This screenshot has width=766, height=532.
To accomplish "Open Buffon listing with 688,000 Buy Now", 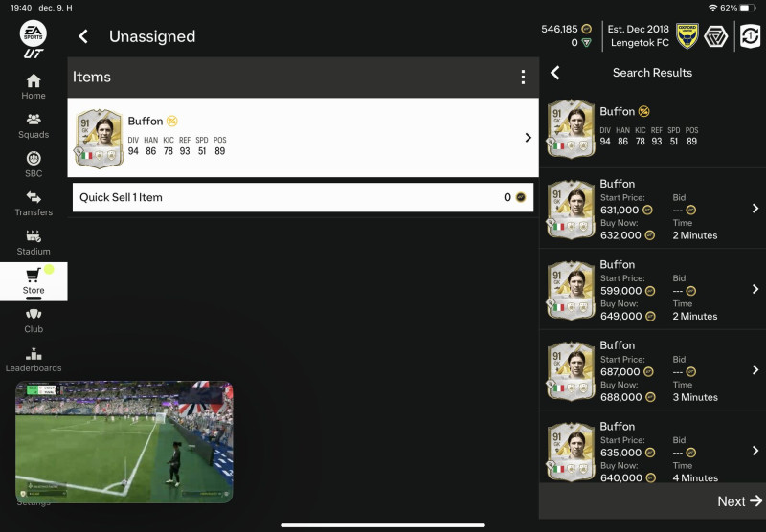I will point(653,370).
